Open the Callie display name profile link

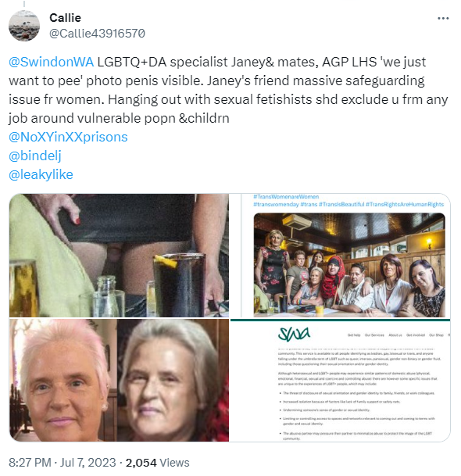[66, 18]
